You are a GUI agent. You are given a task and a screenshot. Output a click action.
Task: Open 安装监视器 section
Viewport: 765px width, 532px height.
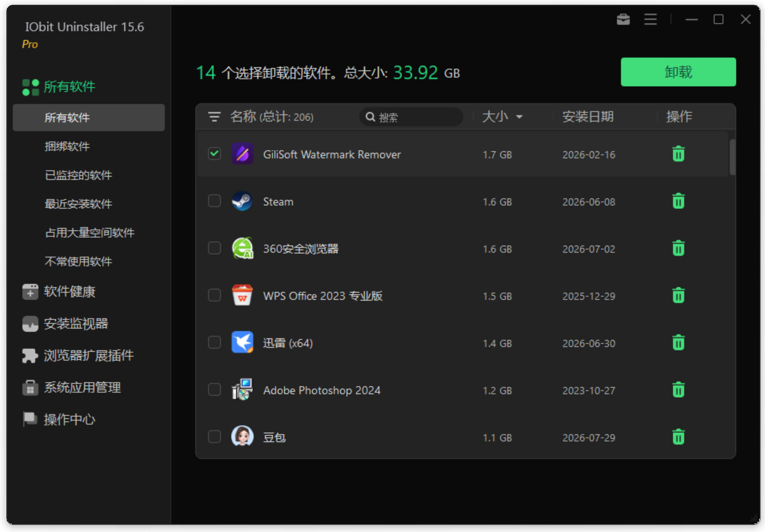(66, 324)
